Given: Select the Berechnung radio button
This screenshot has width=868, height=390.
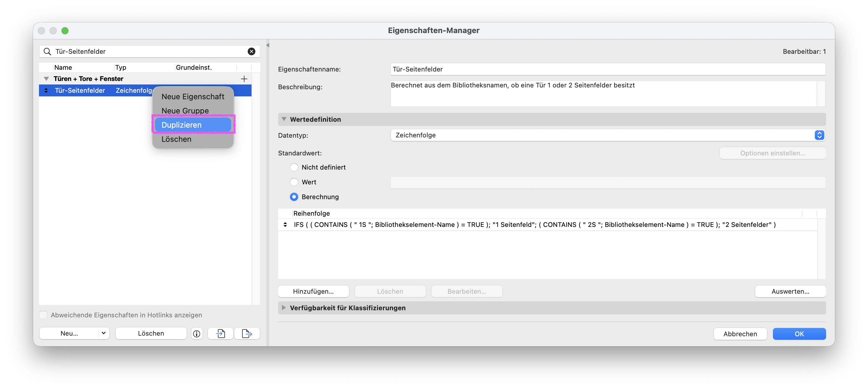Looking at the screenshot, I should point(294,197).
